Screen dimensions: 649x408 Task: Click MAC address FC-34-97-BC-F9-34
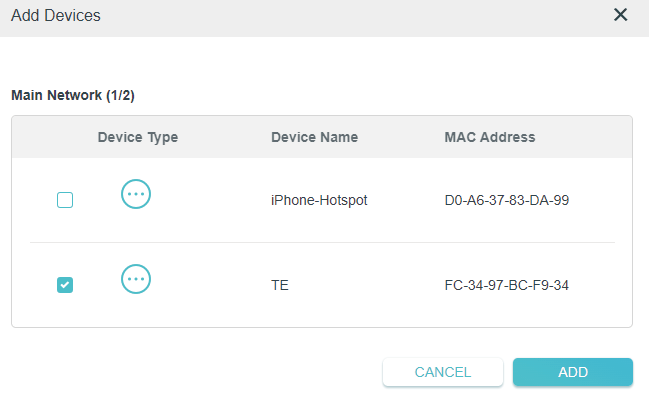coord(507,285)
